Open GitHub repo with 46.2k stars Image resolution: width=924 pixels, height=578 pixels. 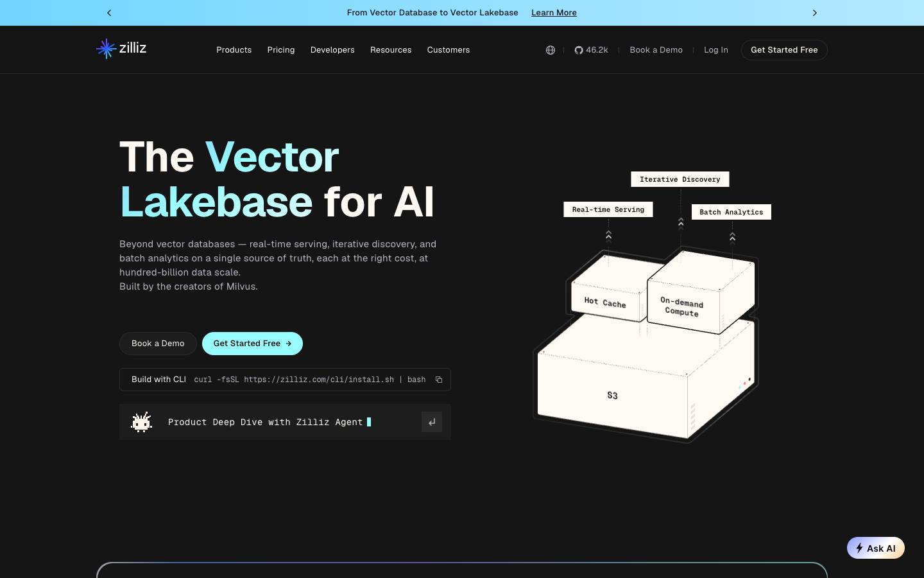point(591,50)
